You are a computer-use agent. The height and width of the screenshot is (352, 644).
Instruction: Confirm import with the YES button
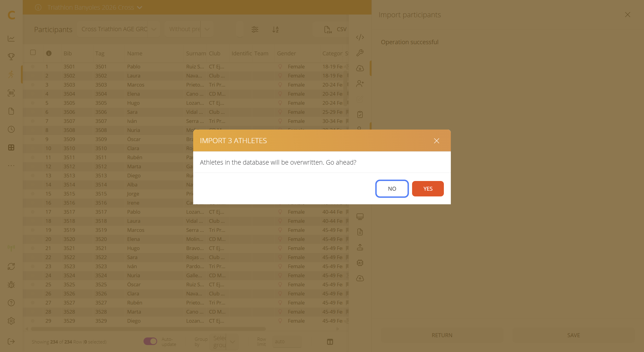[x=428, y=189]
